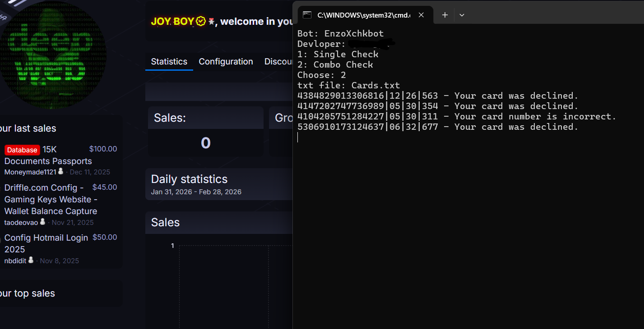Switch to the Statistics tab
The height and width of the screenshot is (329, 644).
pyautogui.click(x=169, y=62)
